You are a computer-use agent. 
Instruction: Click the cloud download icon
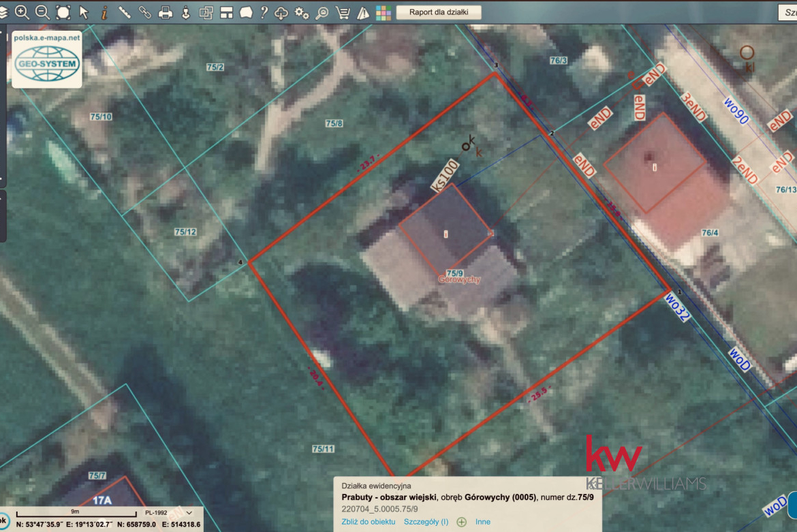281,12
